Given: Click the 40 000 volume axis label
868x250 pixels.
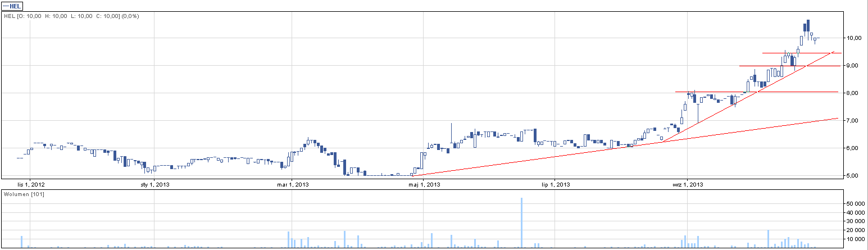Looking at the screenshot, I should tap(856, 212).
